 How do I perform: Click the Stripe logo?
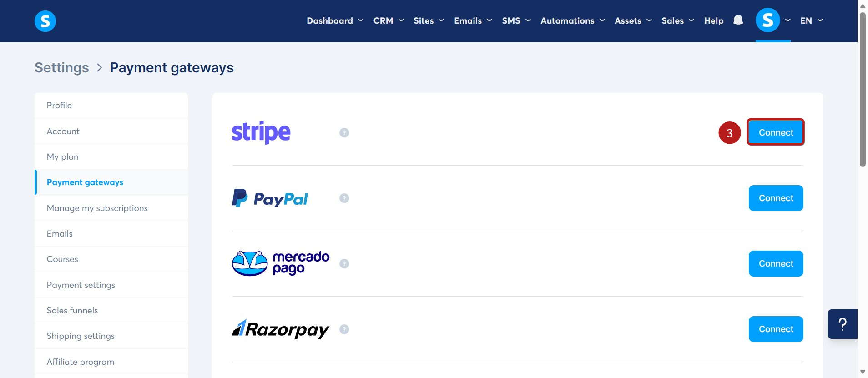tap(261, 132)
